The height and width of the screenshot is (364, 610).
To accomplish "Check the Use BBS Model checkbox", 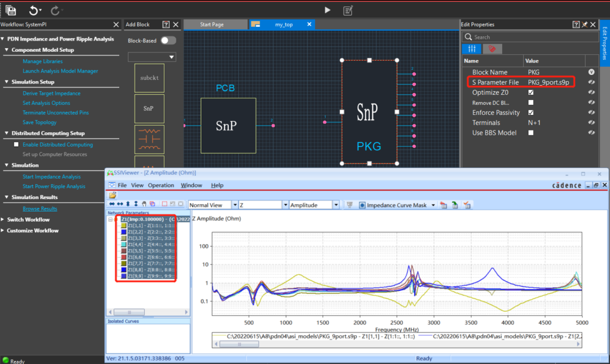I will [x=531, y=133].
